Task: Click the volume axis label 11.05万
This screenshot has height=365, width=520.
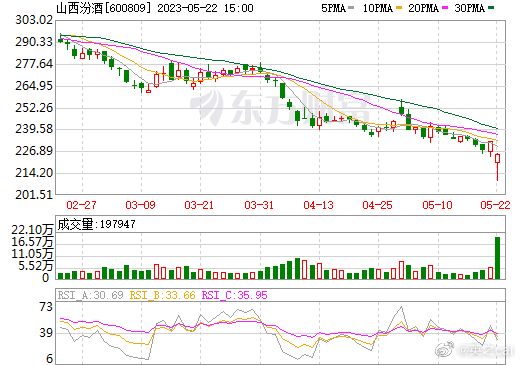Action: [x=32, y=254]
